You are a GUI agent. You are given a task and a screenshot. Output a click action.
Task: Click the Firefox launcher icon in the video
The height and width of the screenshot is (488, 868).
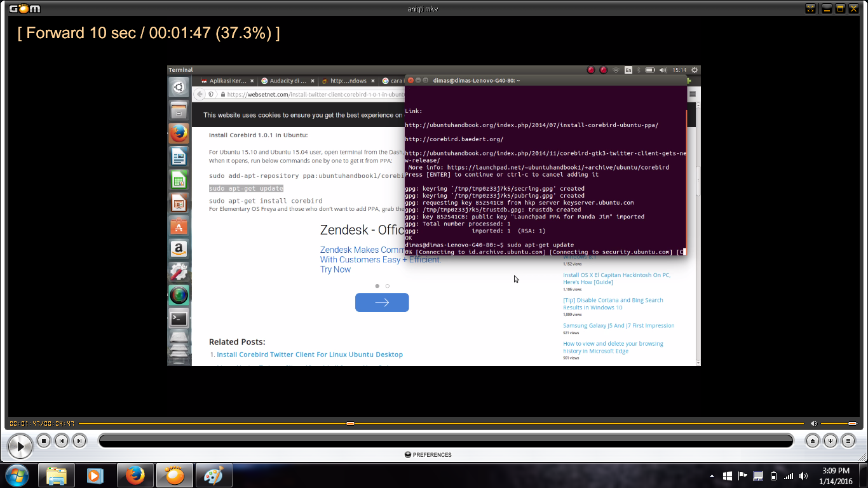pyautogui.click(x=179, y=133)
